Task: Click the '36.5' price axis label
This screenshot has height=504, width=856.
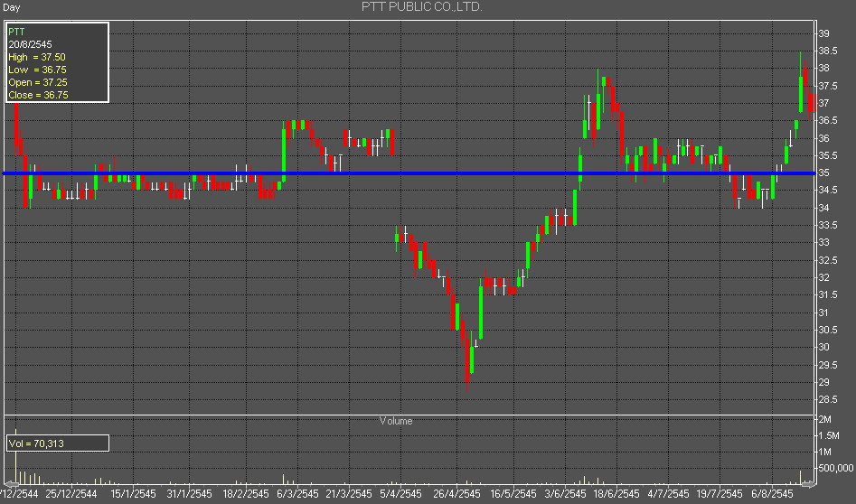Action: tap(828, 120)
